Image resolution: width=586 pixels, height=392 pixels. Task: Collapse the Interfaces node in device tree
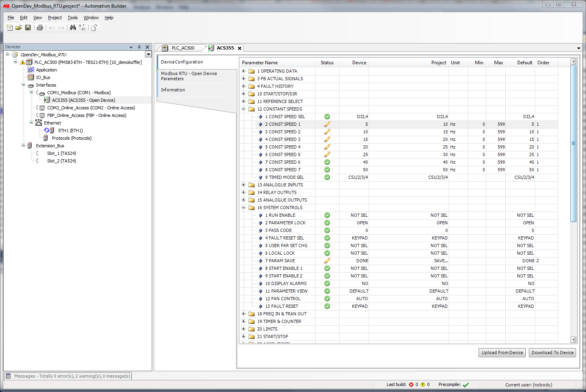tap(23, 85)
